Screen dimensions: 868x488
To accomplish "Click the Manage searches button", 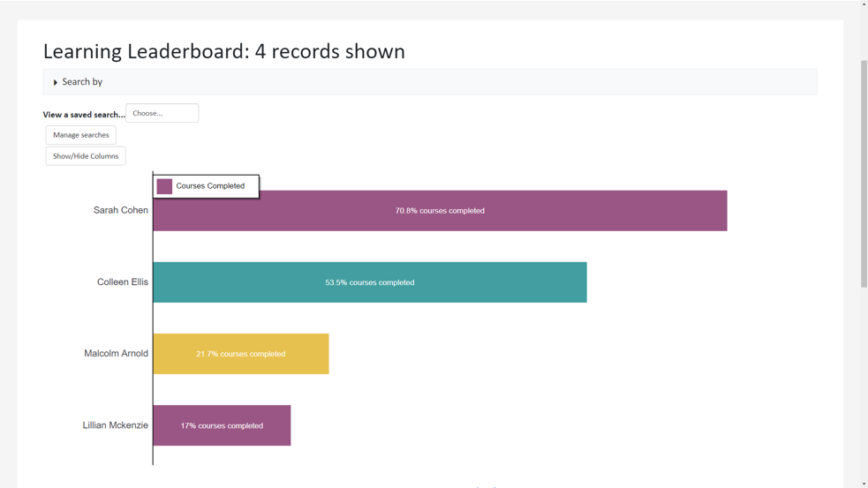I will 81,135.
